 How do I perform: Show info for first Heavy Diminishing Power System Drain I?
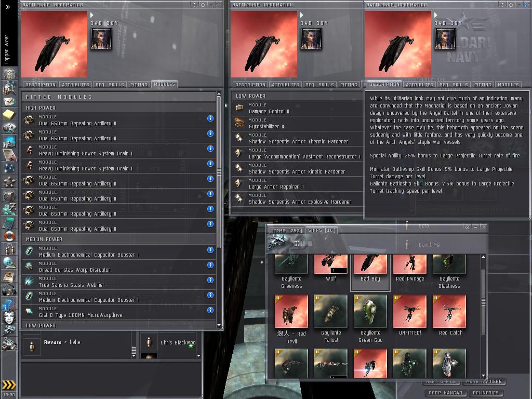210,149
